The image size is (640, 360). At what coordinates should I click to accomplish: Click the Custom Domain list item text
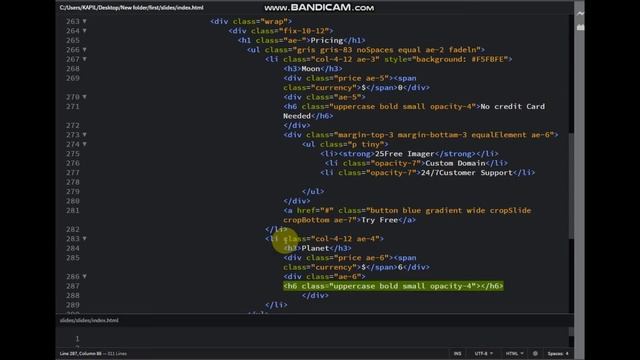pyautogui.click(x=455, y=163)
